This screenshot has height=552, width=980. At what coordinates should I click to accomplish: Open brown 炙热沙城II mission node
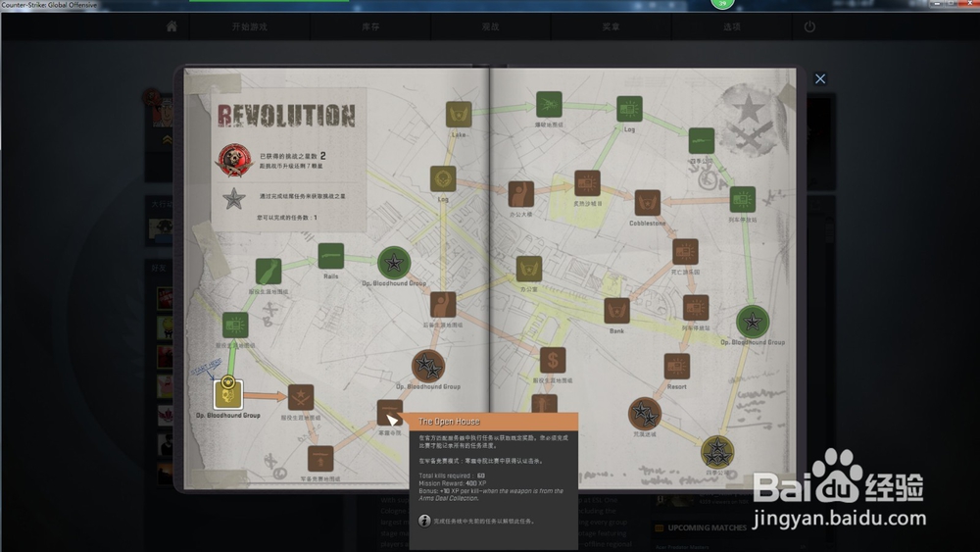point(587,183)
